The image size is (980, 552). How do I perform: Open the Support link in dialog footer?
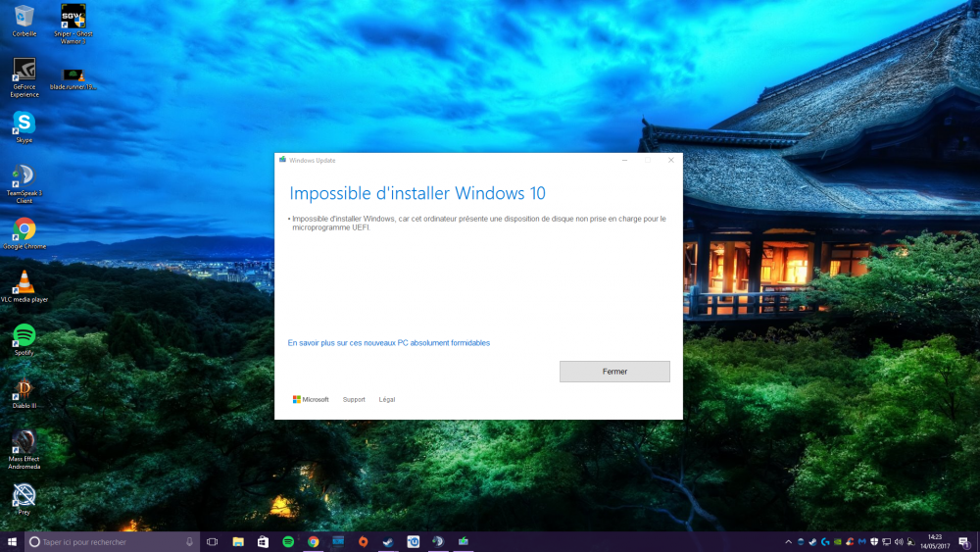pyautogui.click(x=354, y=399)
